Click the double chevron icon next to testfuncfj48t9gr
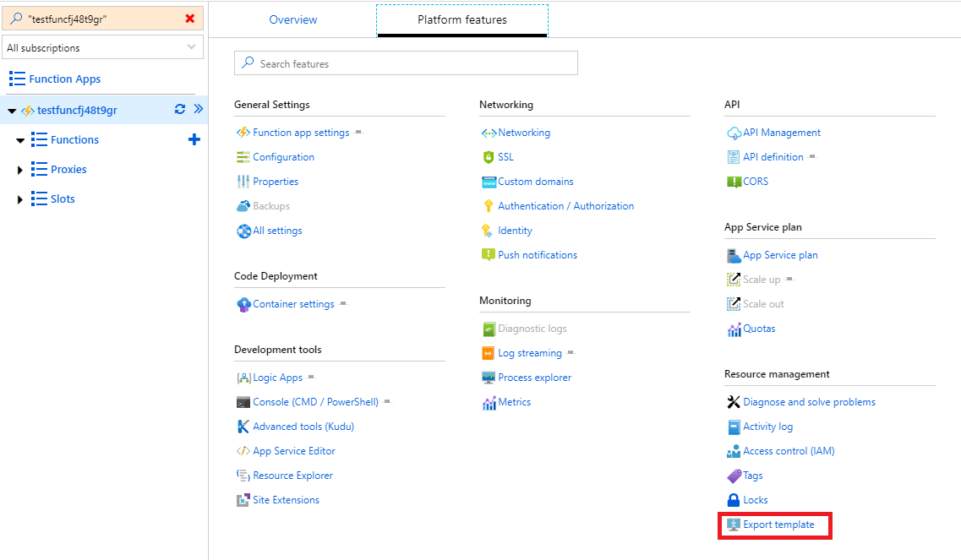The height and width of the screenshot is (560, 961). (x=199, y=109)
